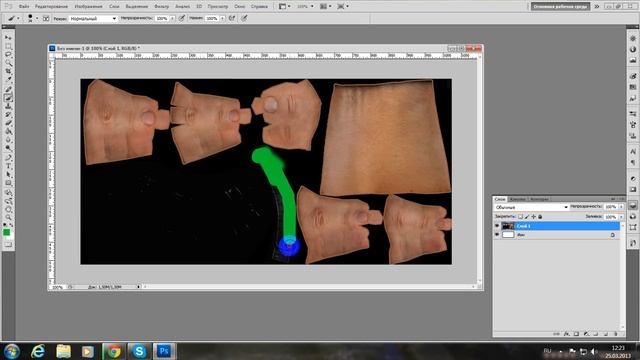Create a new group in Layers panel

point(596,334)
